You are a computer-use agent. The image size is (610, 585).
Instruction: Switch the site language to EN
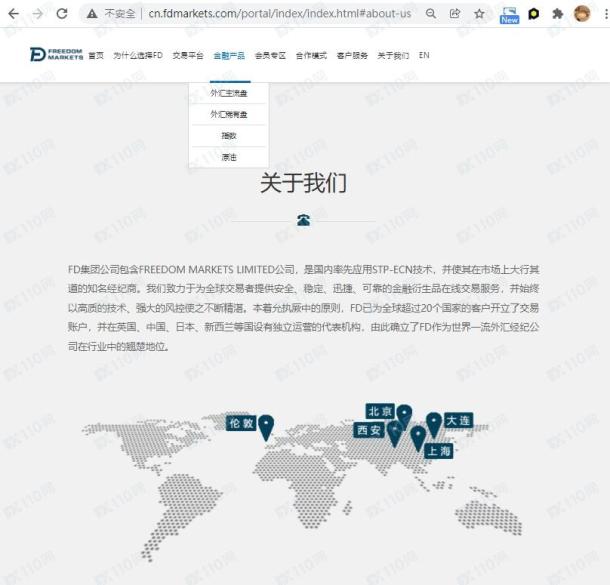[424, 56]
